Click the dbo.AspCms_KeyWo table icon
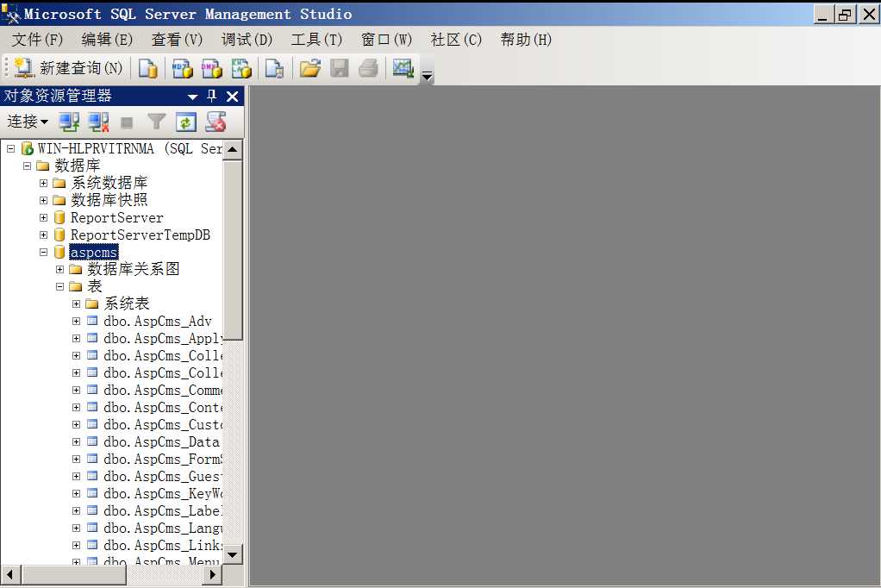The height and width of the screenshot is (588, 881). point(92,493)
